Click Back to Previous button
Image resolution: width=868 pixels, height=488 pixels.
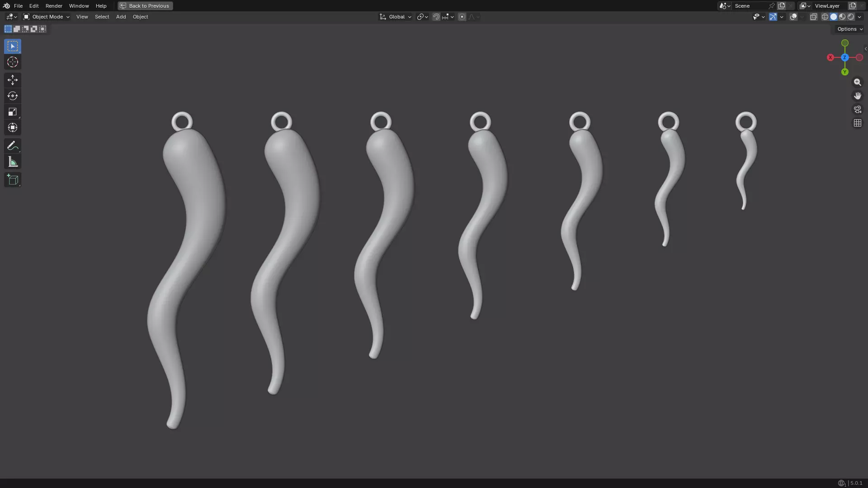click(145, 6)
